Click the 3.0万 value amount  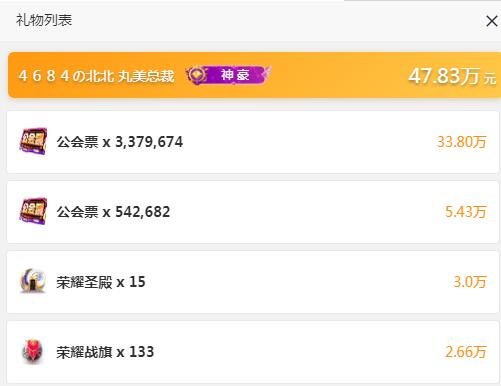click(470, 282)
